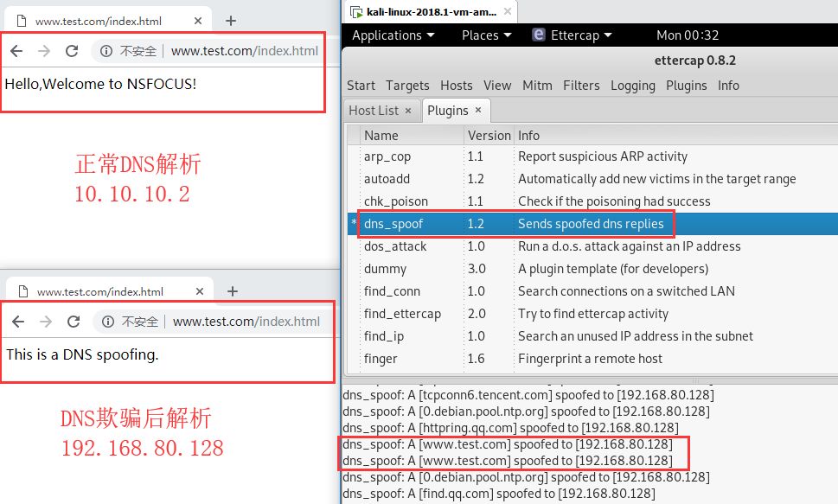Click 'Hello,Welcome to NSFOCUS!' page text
This screenshot has height=504, width=838.
tap(100, 84)
